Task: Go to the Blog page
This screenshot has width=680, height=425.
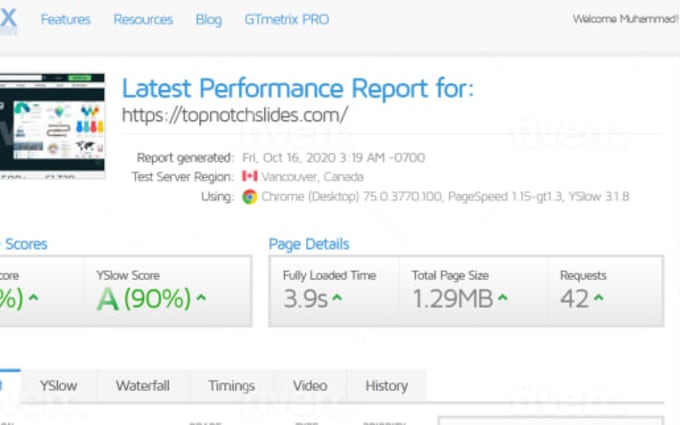Action: point(209,20)
